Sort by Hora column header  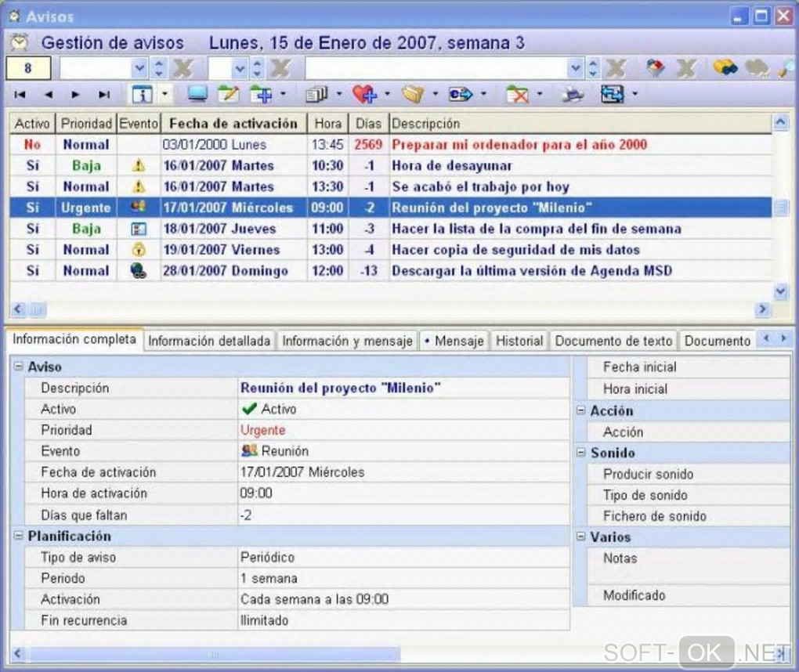click(327, 123)
